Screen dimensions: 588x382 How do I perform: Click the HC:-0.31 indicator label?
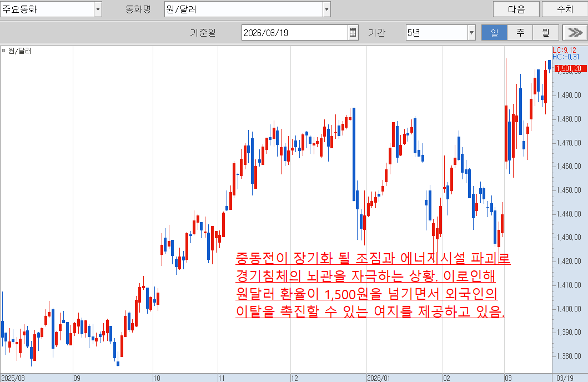point(566,57)
